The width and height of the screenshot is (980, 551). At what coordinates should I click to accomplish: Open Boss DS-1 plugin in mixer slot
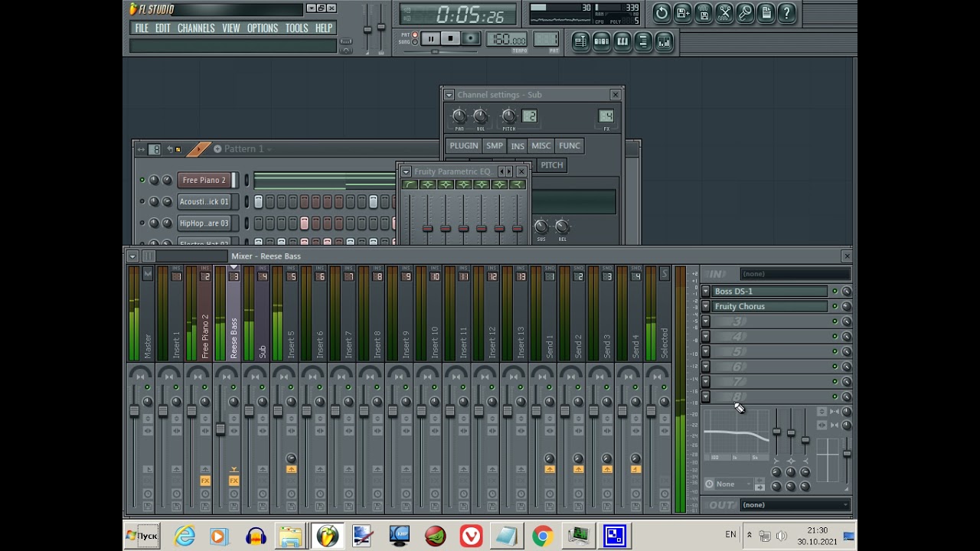click(769, 292)
